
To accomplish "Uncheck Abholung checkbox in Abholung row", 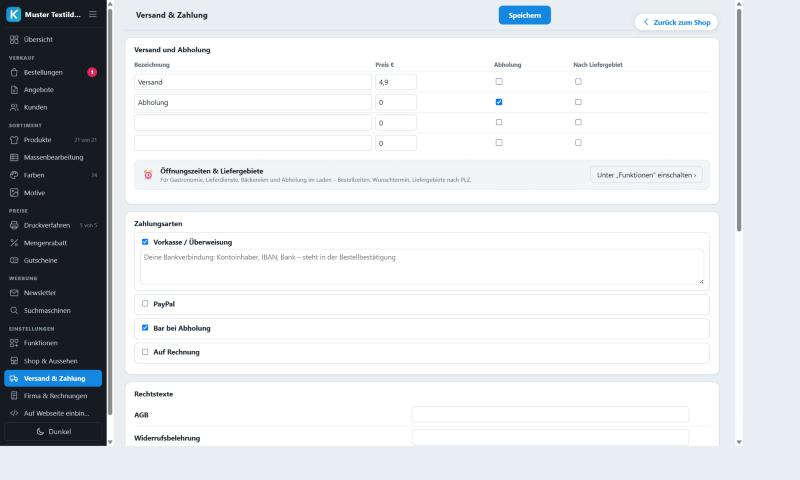I will 499,102.
